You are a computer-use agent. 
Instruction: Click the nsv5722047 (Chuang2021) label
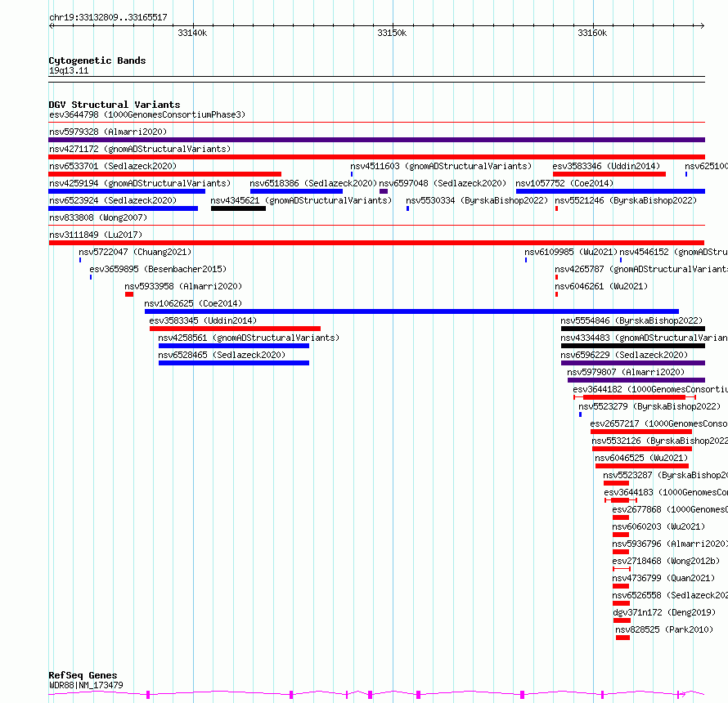[135, 252]
